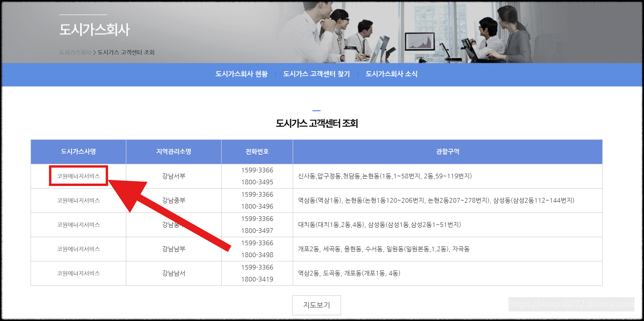Open the 도시가스 고객센터 찾기 menu
Screen dimensions: 644x321
click(x=317, y=74)
